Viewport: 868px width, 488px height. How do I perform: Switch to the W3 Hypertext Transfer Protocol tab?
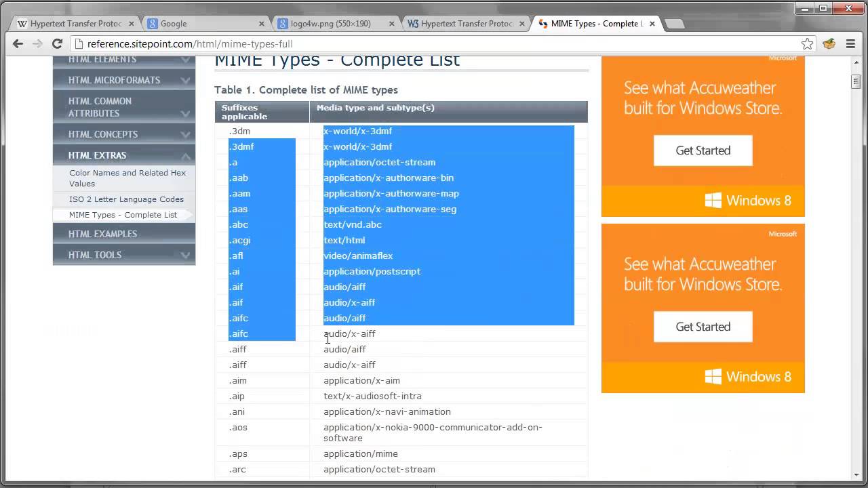pyautogui.click(x=466, y=23)
